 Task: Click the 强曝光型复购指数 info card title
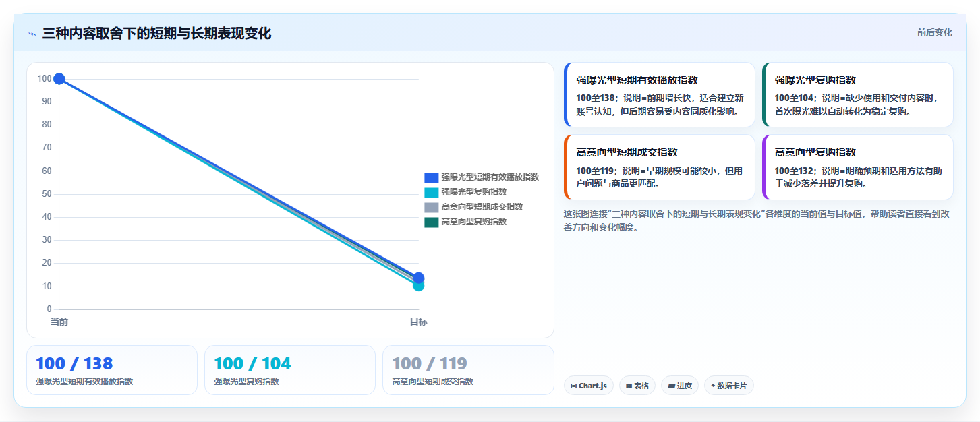point(815,80)
